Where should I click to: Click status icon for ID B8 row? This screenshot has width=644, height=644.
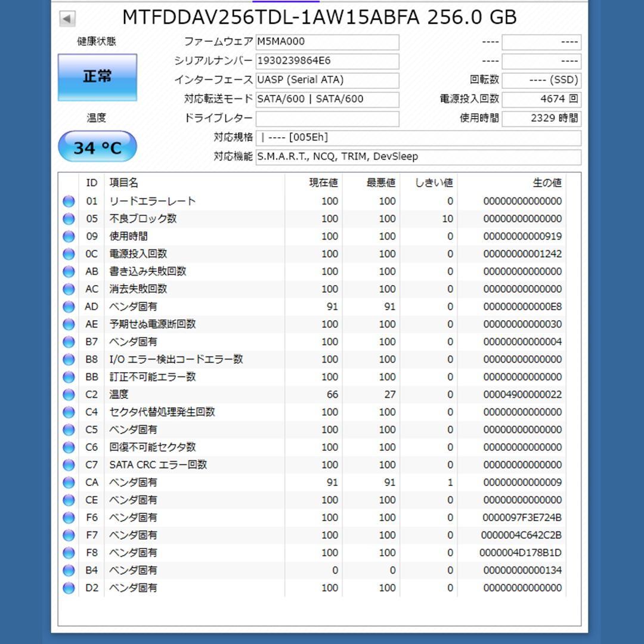[69, 360]
